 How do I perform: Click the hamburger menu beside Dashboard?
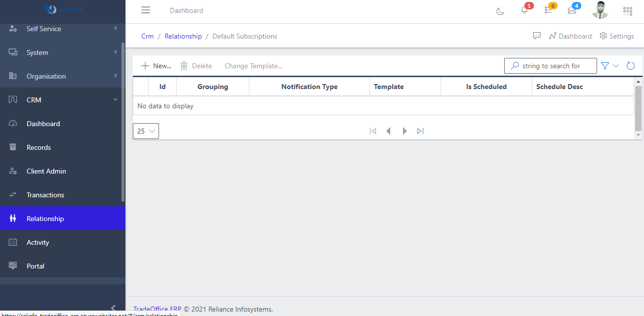145,10
